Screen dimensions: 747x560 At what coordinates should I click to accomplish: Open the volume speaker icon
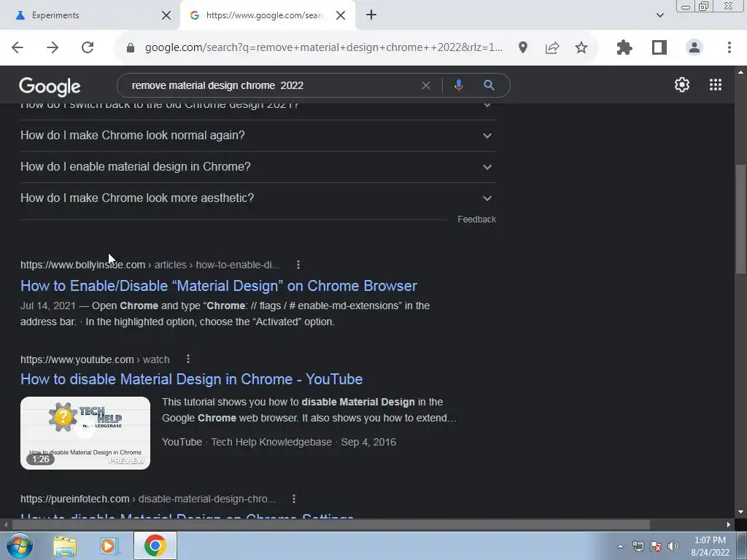(673, 547)
